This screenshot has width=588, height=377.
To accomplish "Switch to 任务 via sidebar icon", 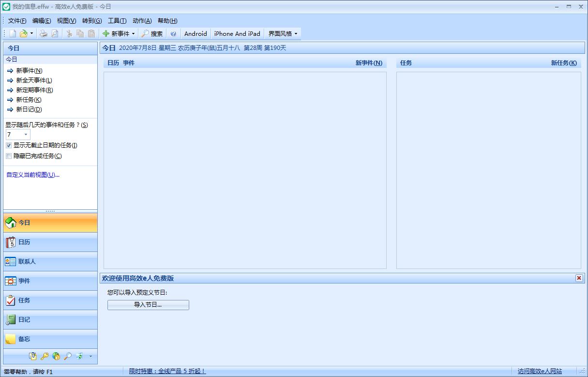I will point(11,300).
